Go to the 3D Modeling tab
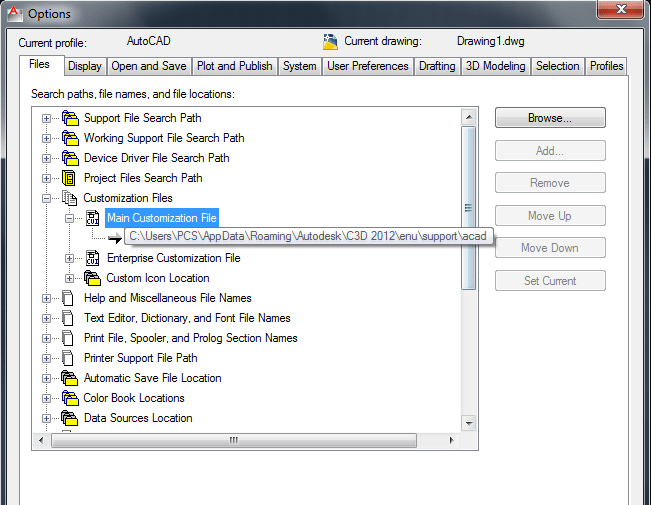This screenshot has width=651, height=505. [x=494, y=66]
